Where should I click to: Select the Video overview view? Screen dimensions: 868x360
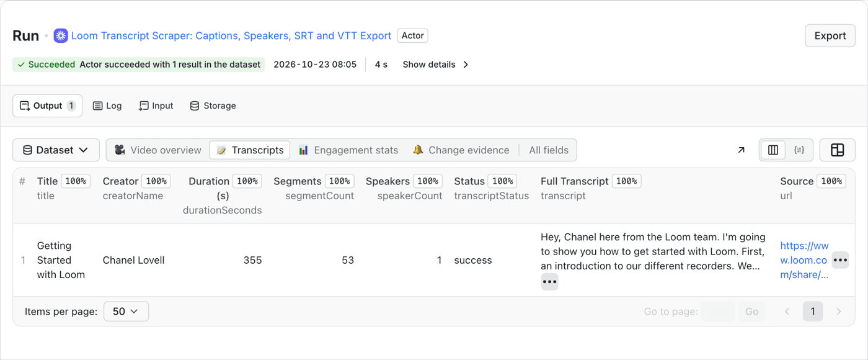158,150
